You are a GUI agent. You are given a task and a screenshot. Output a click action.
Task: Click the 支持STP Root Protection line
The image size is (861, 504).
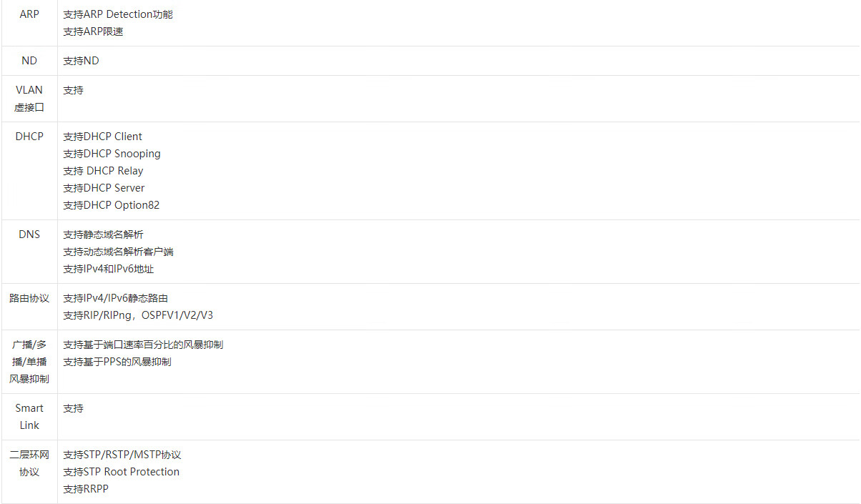pyautogui.click(x=121, y=472)
